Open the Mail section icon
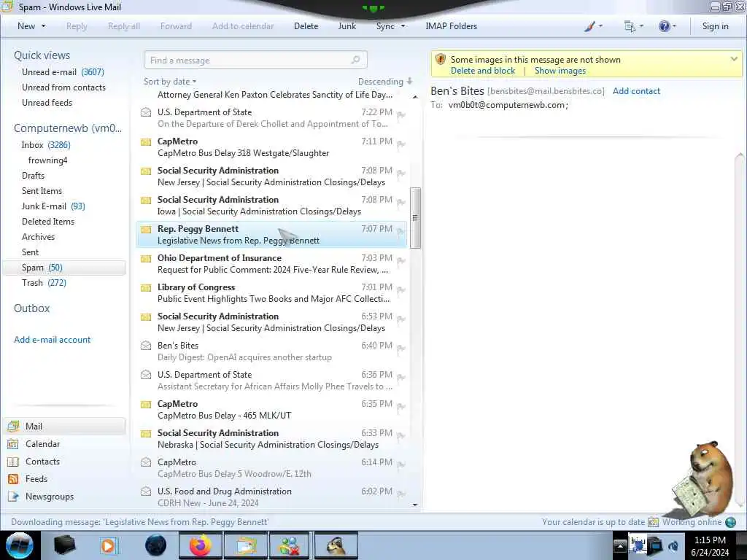This screenshot has height=560, width=747. (13, 426)
